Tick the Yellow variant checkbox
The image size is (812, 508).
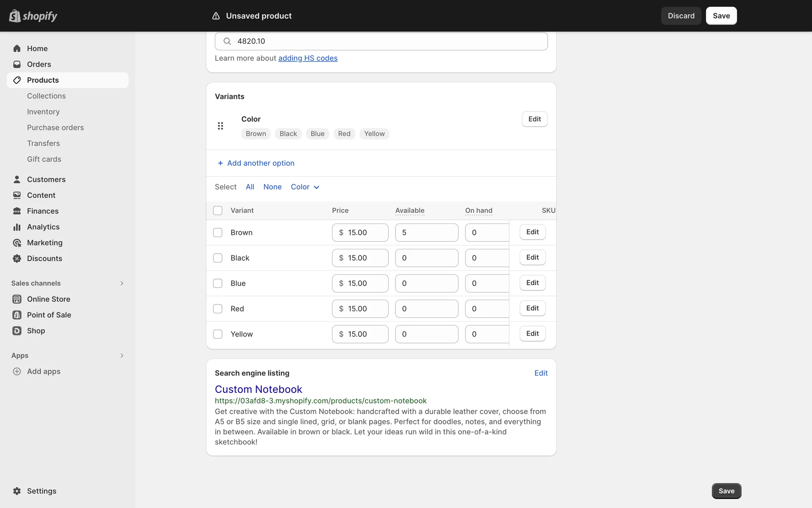(218, 334)
